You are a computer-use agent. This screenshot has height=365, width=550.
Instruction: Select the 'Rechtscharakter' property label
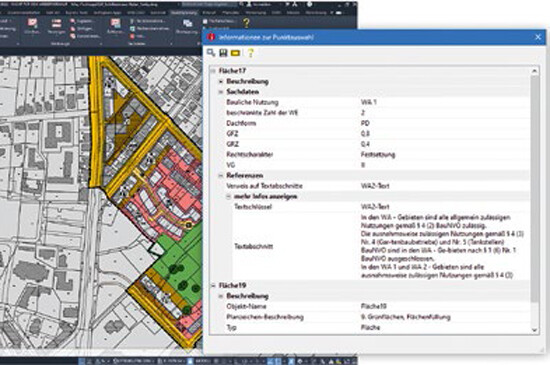(250, 155)
